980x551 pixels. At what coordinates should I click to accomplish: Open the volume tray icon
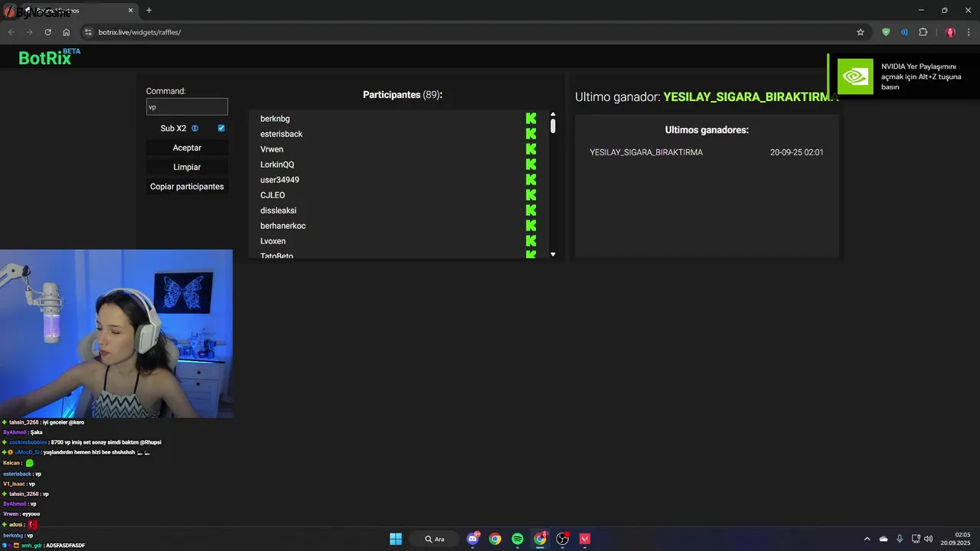[929, 539]
